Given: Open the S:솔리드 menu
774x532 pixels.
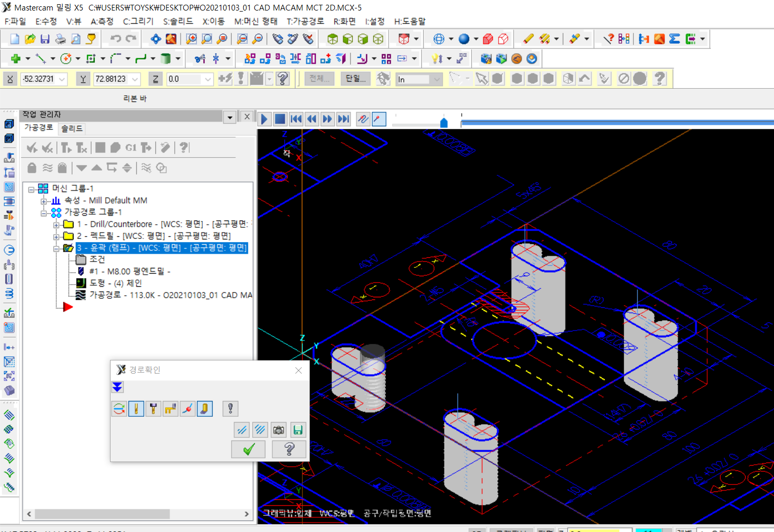Looking at the screenshot, I should (x=178, y=22).
